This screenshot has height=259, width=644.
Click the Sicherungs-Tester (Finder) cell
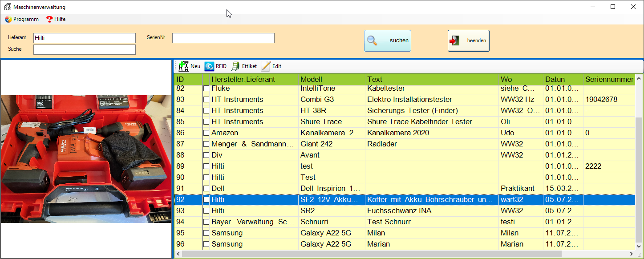click(x=432, y=111)
